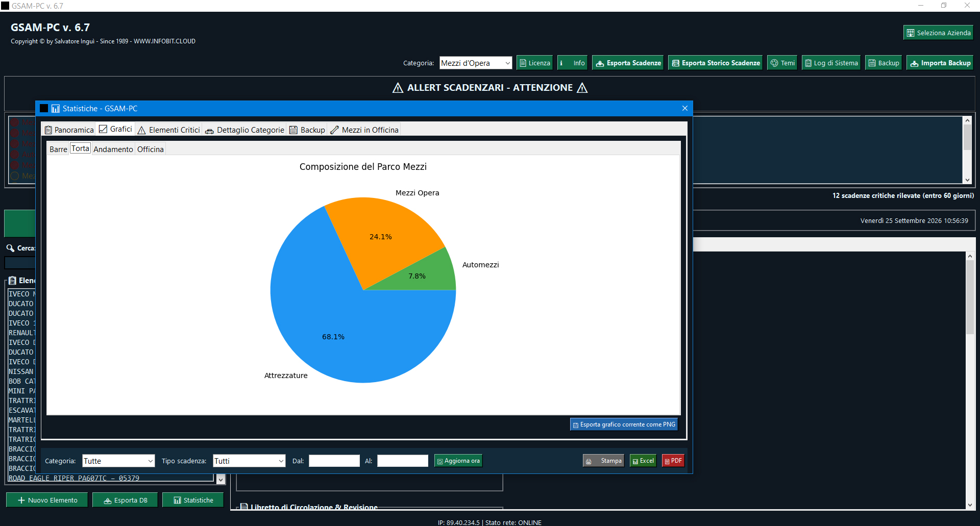
Task: Click the Statistiche button at the bottom
Action: click(x=193, y=500)
